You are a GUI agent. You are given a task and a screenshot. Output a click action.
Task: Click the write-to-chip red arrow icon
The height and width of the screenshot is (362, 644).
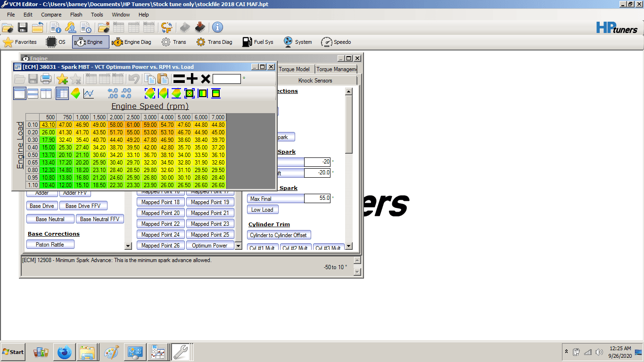pyautogui.click(x=200, y=27)
